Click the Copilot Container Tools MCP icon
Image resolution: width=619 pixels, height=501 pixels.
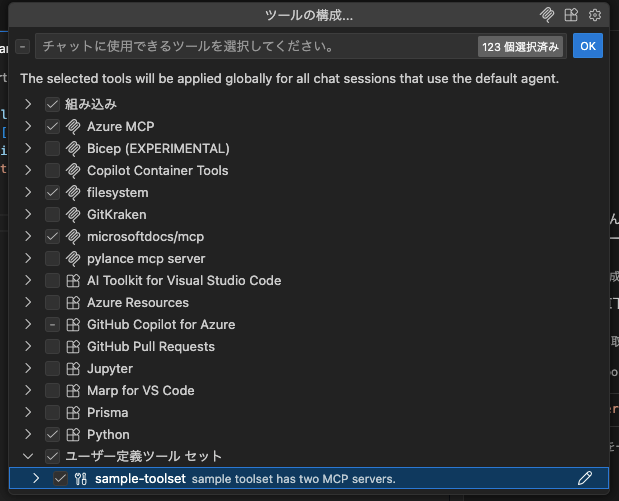click(73, 171)
